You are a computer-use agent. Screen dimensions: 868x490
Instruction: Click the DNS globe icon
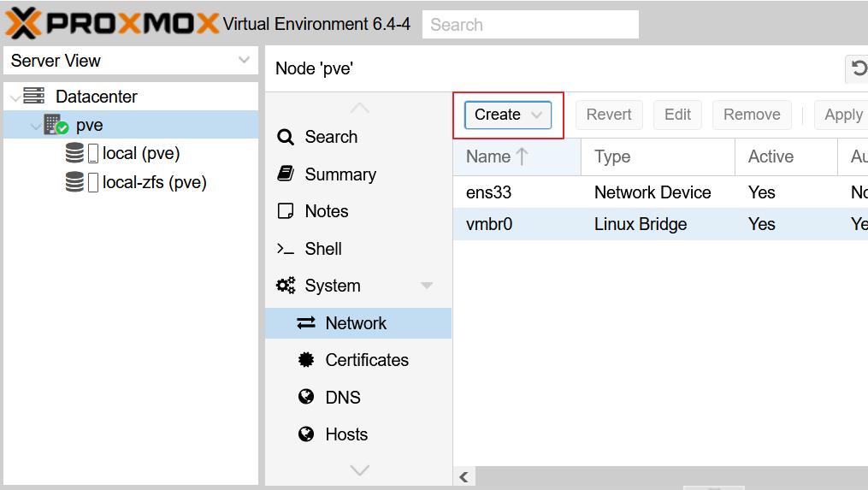(306, 398)
